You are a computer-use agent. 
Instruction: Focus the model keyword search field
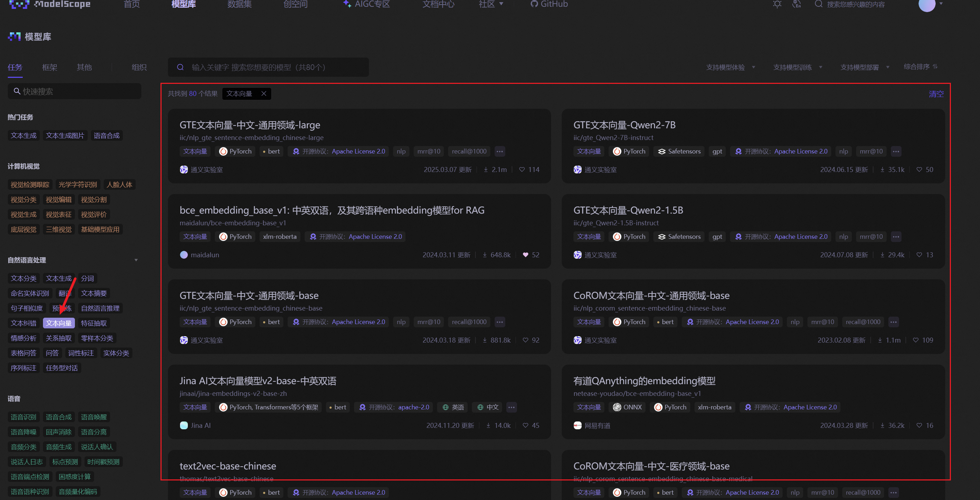point(268,68)
